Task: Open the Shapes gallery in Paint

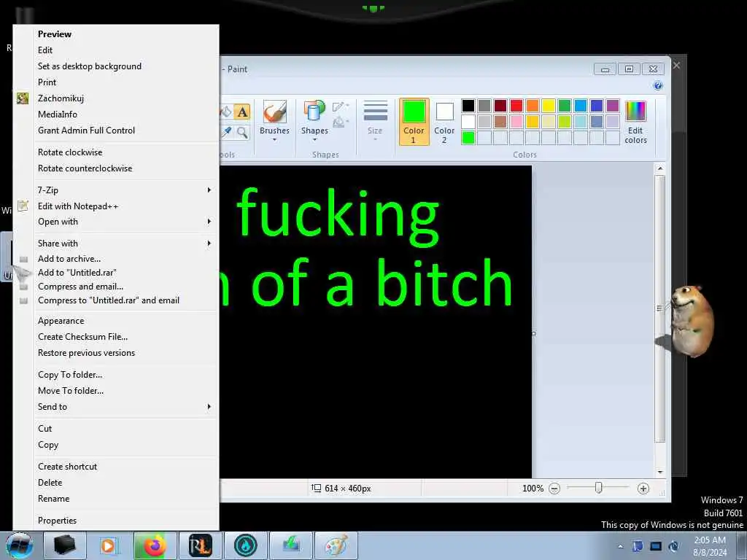Action: (x=314, y=120)
